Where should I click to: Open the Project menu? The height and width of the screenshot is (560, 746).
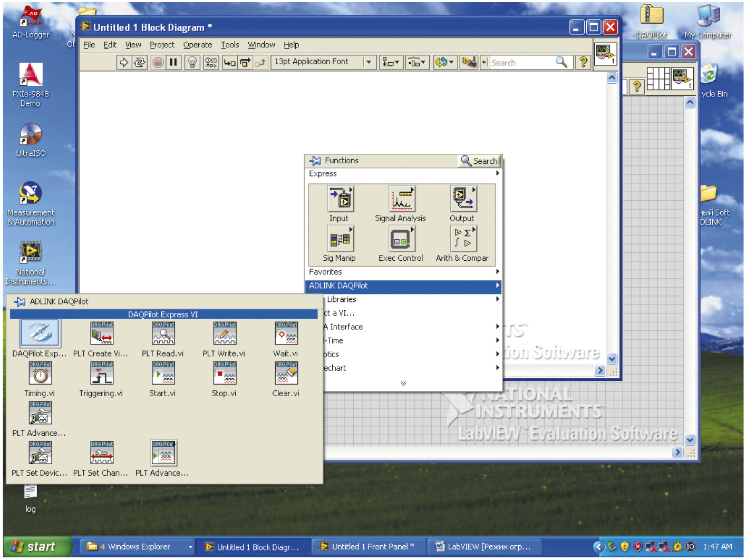coord(162,45)
